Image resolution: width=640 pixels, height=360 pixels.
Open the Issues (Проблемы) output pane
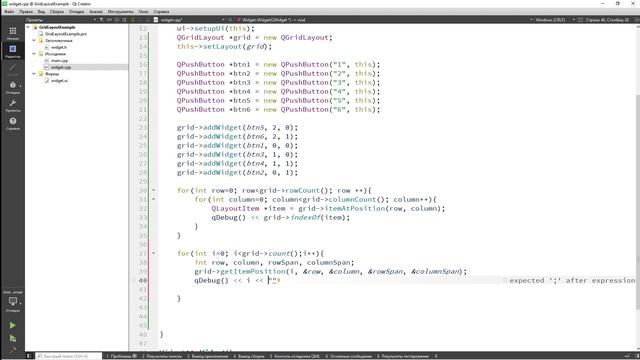121,356
